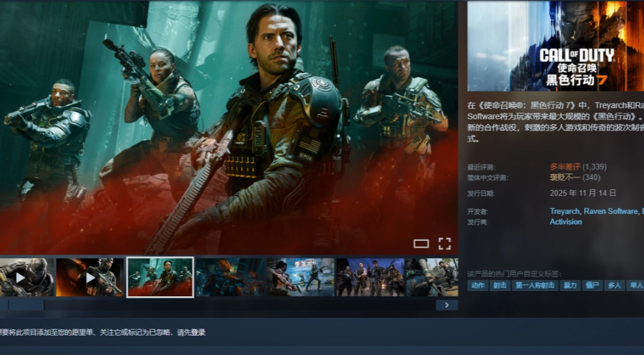Open the sixth thumbnail with squad lineup

pyautogui.click(x=370, y=277)
